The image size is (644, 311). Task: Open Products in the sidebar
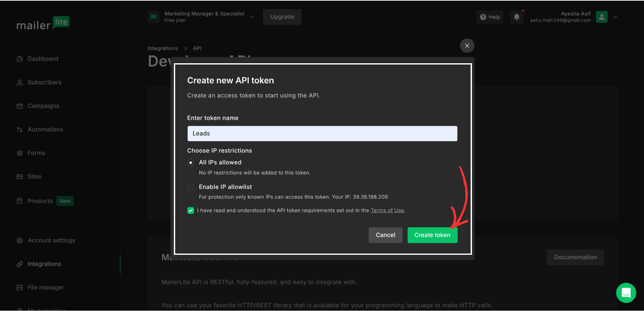coord(40,201)
